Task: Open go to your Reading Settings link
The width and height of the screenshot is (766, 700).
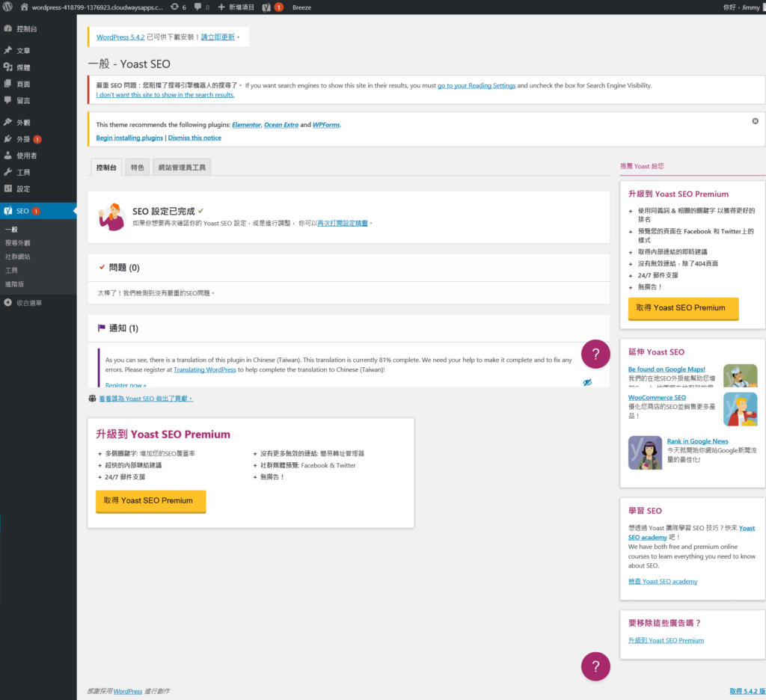Action: [x=477, y=85]
